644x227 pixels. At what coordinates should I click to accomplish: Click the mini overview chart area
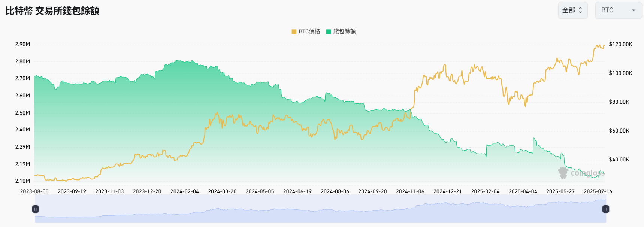pos(320,209)
